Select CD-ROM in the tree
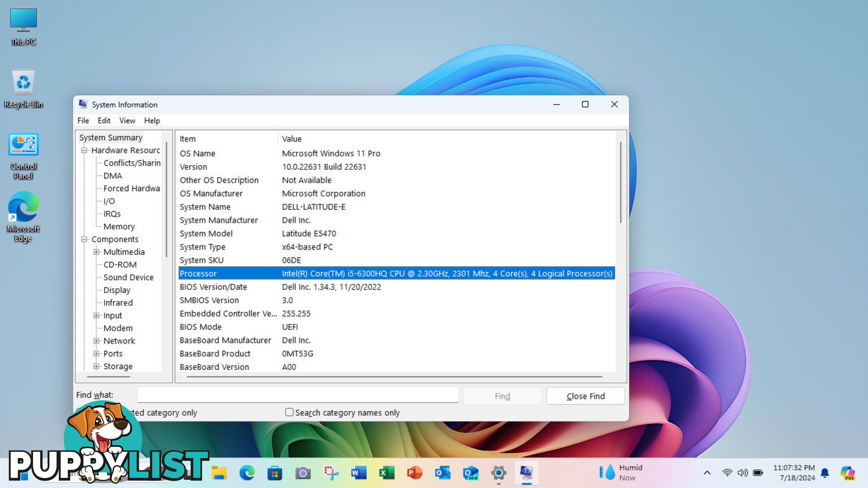 [x=120, y=264]
